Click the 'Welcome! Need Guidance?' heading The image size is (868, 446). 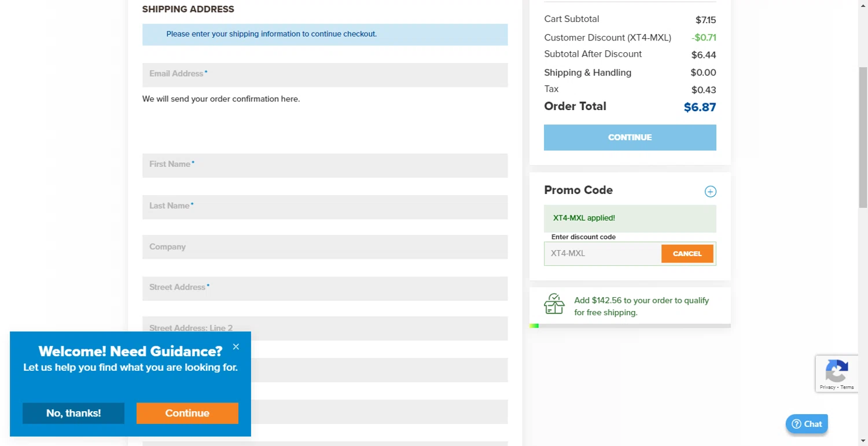(x=130, y=351)
